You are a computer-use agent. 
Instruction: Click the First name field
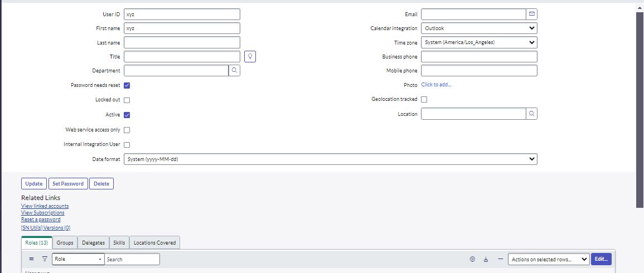[x=182, y=28]
